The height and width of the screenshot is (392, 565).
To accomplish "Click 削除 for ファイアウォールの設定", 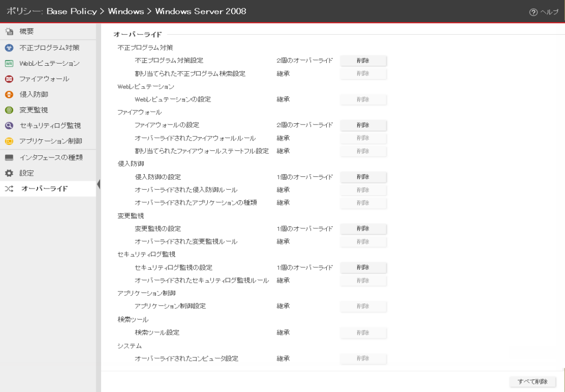I will tap(363, 126).
